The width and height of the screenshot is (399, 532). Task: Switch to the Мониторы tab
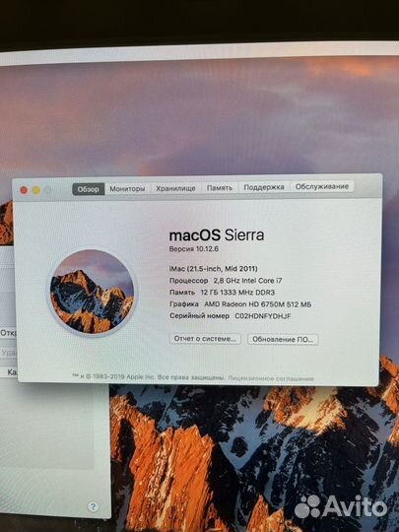tap(127, 189)
